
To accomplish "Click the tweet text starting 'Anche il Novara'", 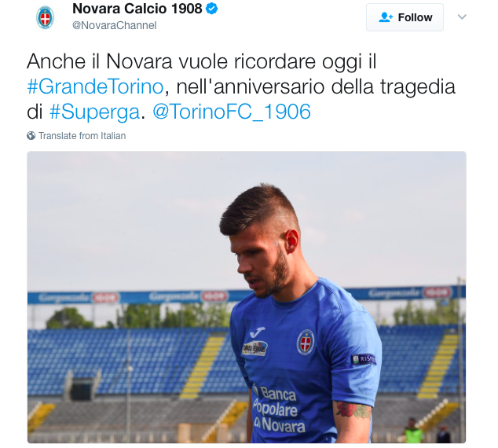I will pos(241,86).
